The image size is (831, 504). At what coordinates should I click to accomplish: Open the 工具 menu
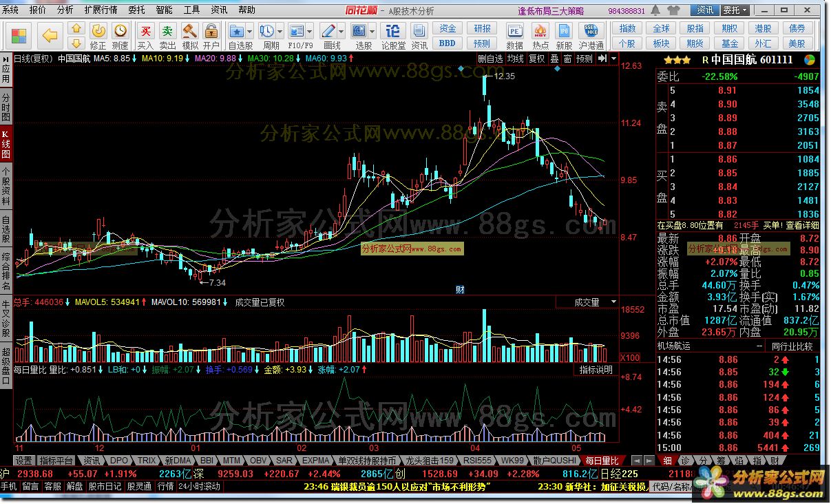191,10
